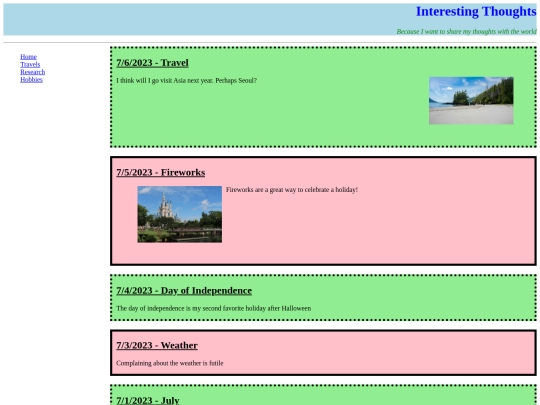The image size is (540, 405).
Task: Go to the Travels page link
Action: [x=30, y=64]
